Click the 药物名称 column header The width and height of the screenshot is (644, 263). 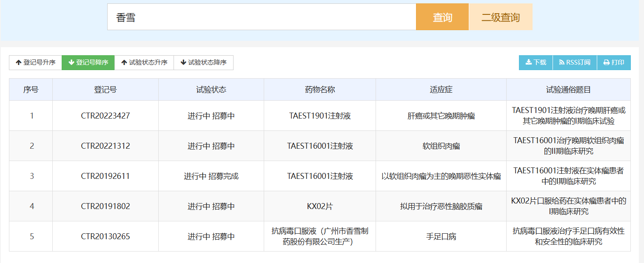[x=320, y=90]
